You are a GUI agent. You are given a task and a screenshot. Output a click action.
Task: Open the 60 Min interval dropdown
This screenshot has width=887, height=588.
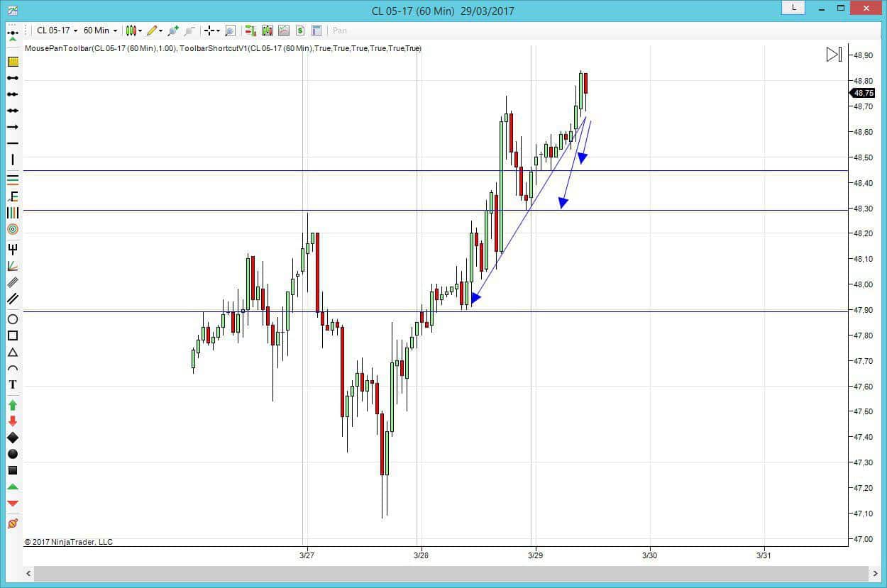100,30
